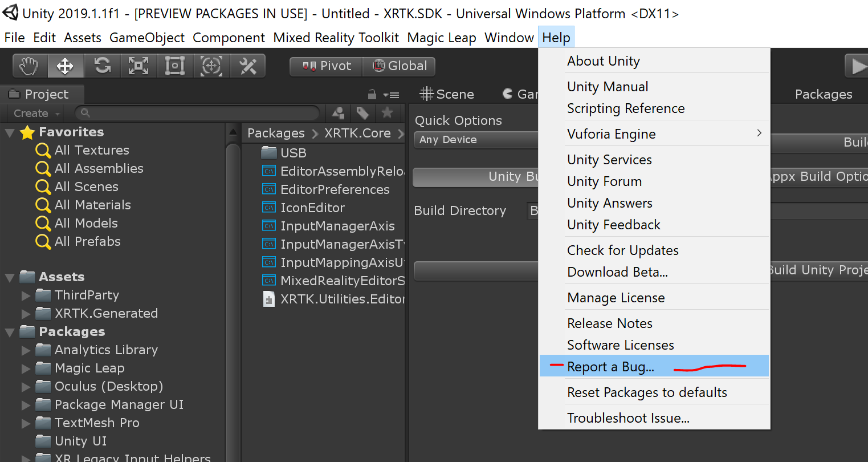Click the EditorPreferences script icon
Screen dimensions: 868x462
269,189
